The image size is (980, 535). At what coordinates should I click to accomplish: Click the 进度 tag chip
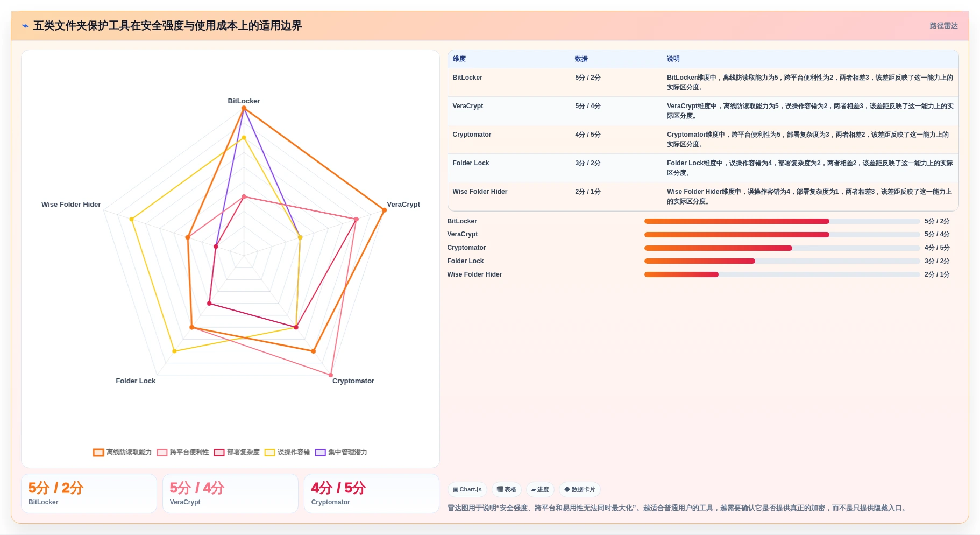(x=540, y=490)
